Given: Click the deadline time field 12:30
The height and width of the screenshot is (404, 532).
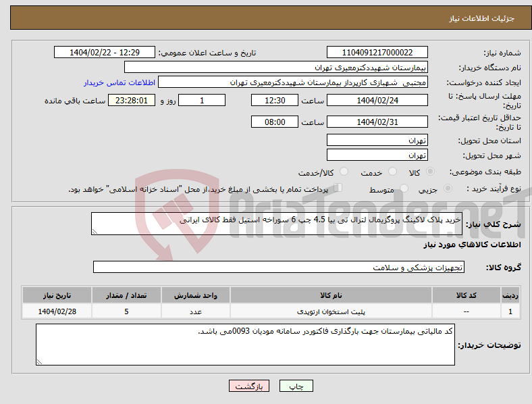Looking at the screenshot, I should point(275,101).
